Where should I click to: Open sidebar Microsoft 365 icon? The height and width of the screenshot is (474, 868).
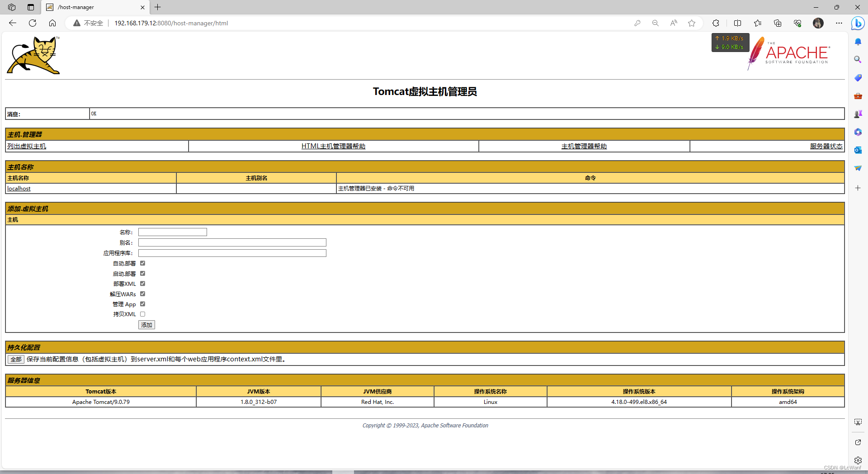pyautogui.click(x=858, y=132)
